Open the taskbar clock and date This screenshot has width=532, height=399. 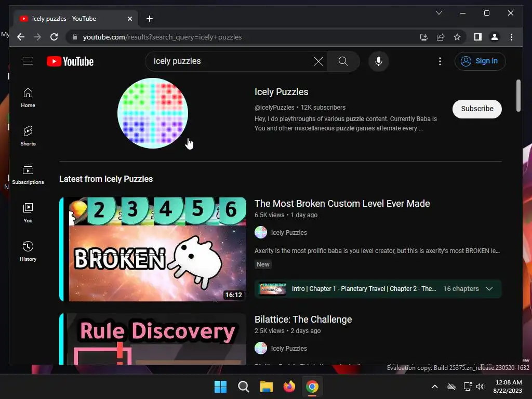point(508,387)
